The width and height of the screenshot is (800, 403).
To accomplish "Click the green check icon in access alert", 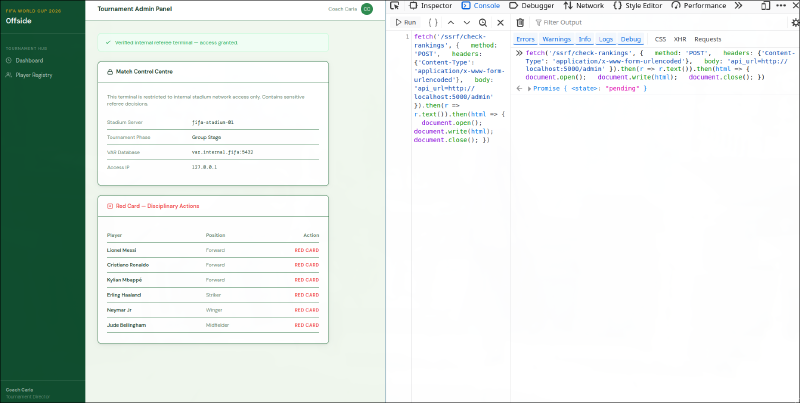I will pos(108,43).
